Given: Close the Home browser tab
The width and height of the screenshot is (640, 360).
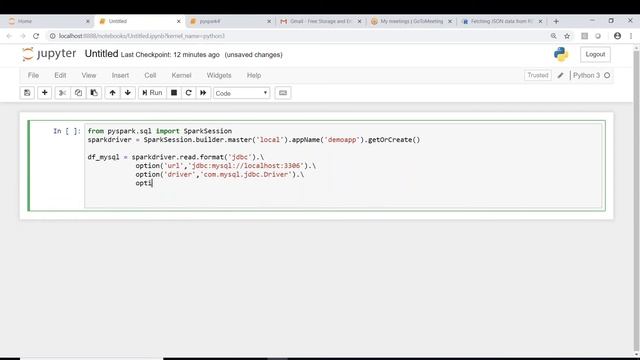Looking at the screenshot, I should (x=88, y=21).
